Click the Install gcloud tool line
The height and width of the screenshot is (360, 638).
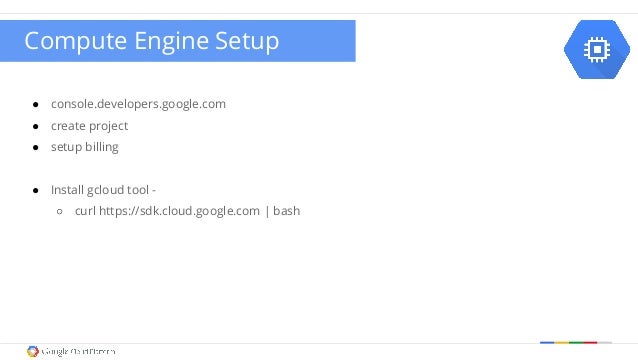point(103,190)
